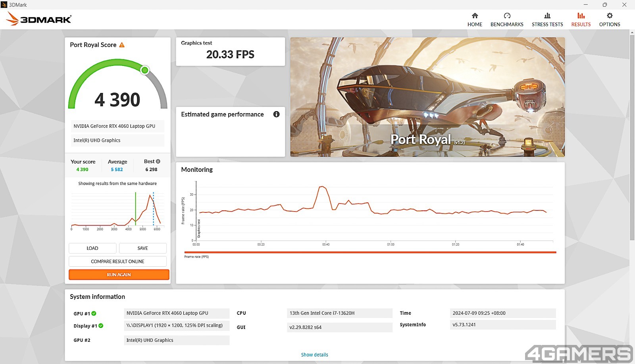Click the NVIDIA GeForce RTX 4060 label under the score
This screenshot has height=364, width=635.
[x=117, y=126]
